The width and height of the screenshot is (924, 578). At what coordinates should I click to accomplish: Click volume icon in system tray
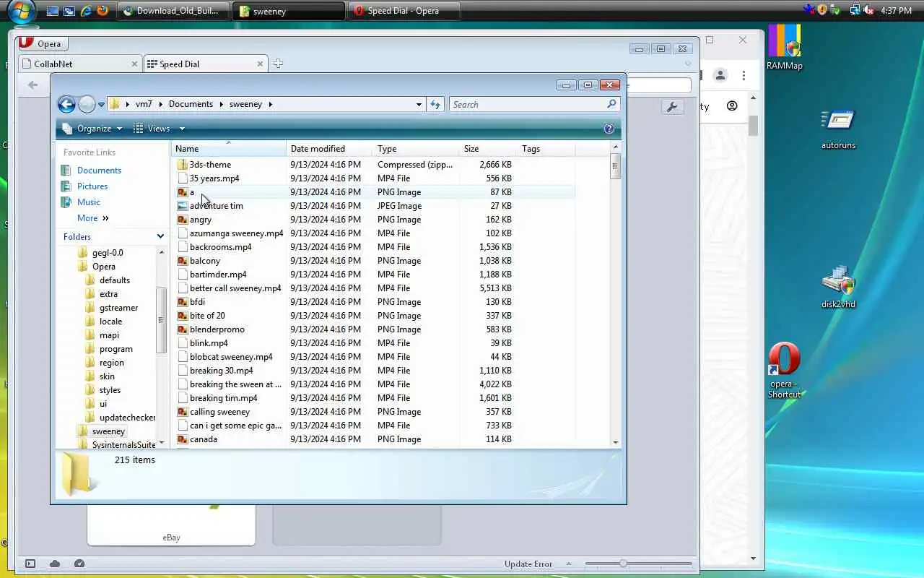coord(868,10)
